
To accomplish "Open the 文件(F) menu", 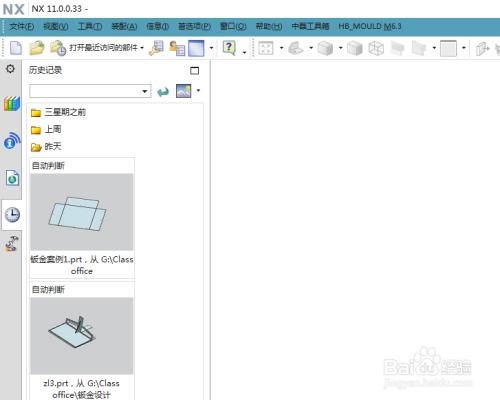I will [x=22, y=26].
